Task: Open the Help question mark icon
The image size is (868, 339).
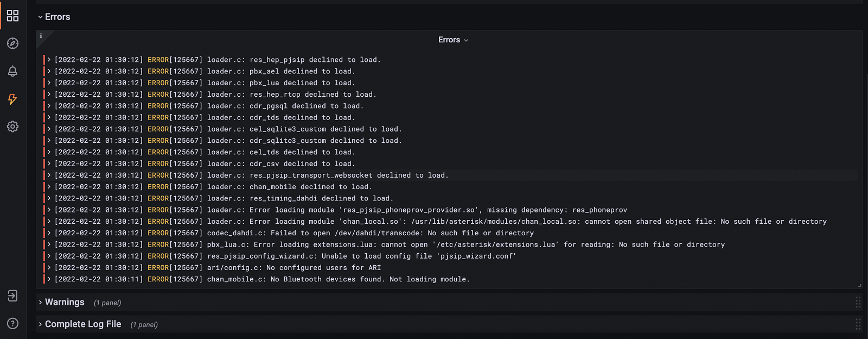Action: click(12, 323)
